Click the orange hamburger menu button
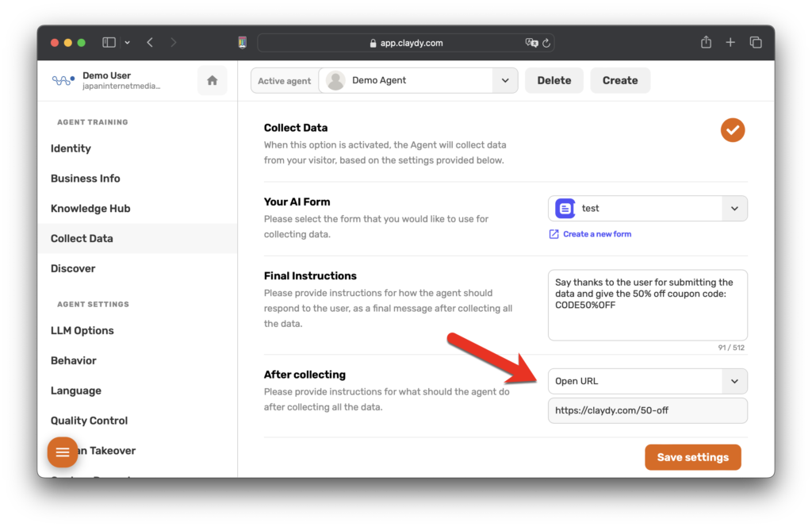The image size is (812, 527). click(63, 452)
